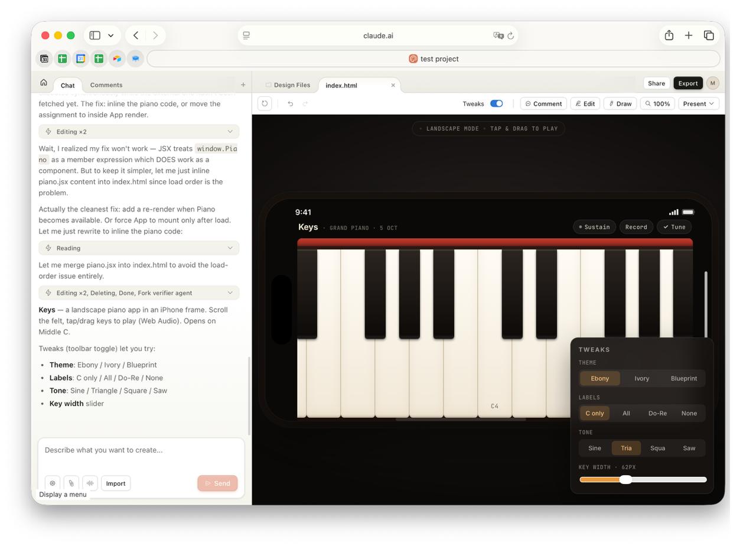Switch to the Comments tab
756x546 pixels.
coord(106,85)
